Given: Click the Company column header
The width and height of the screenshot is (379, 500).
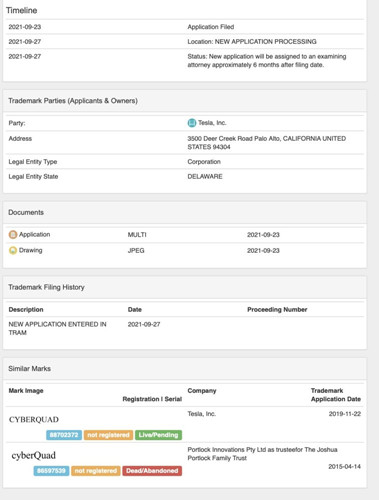Looking at the screenshot, I should (202, 391).
